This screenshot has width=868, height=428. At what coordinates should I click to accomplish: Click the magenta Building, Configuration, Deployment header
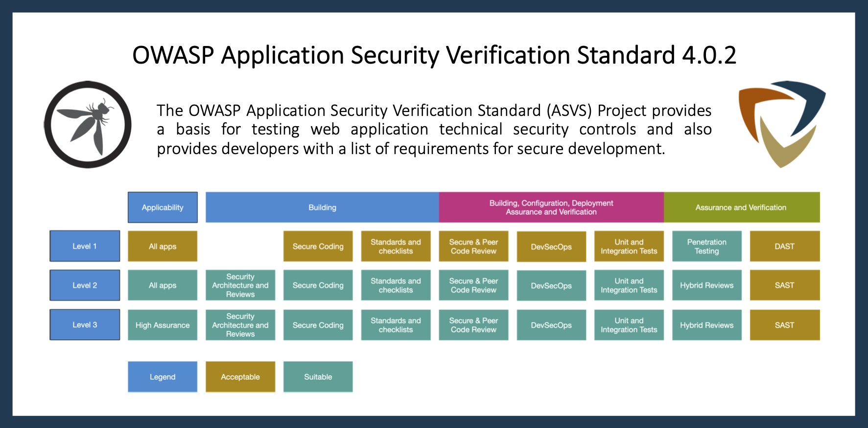551,207
